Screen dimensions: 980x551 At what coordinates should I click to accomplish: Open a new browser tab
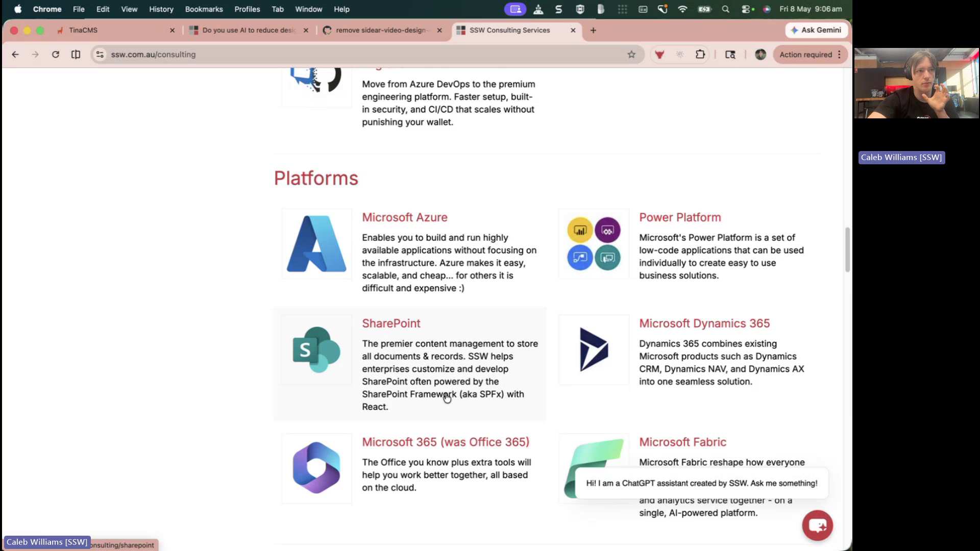click(593, 30)
